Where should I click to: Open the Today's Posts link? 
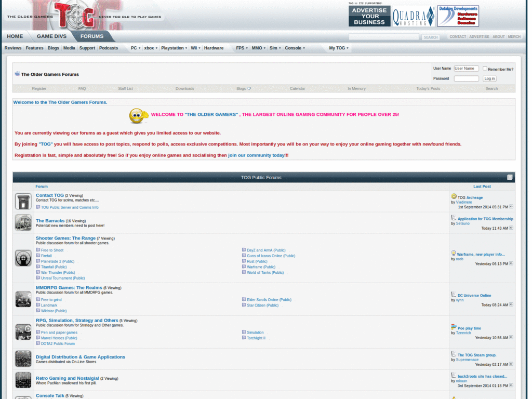[428, 88]
